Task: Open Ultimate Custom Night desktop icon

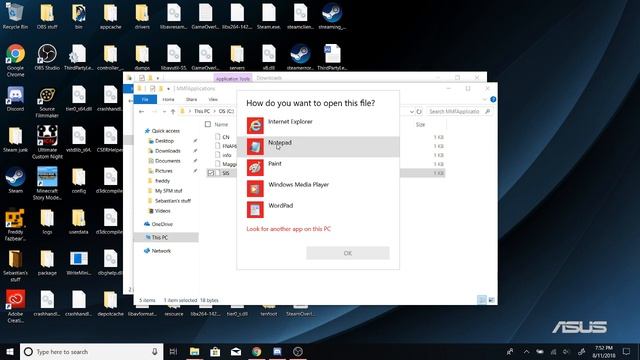Action: click(47, 142)
